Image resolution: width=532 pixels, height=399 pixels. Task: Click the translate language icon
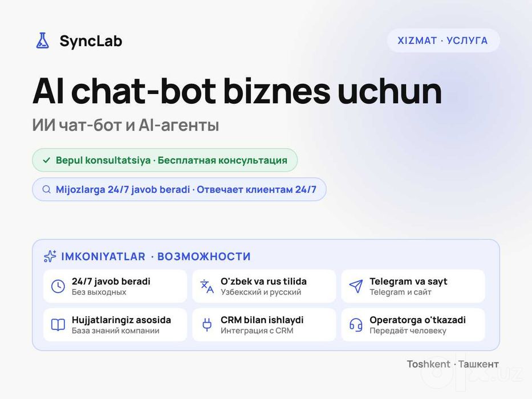point(207,286)
